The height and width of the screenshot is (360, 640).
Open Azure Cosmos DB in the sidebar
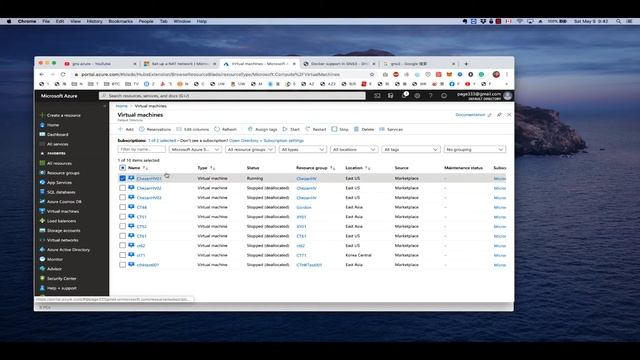coord(64,202)
